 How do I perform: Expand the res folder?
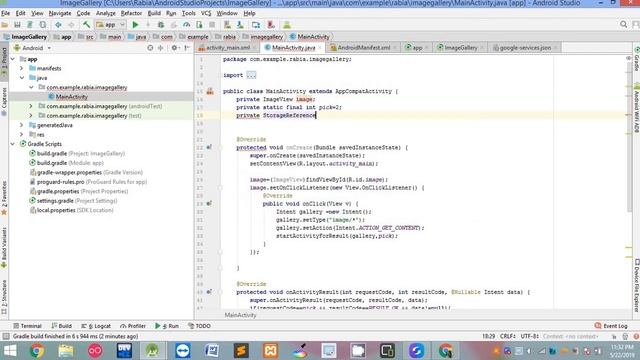22,135
